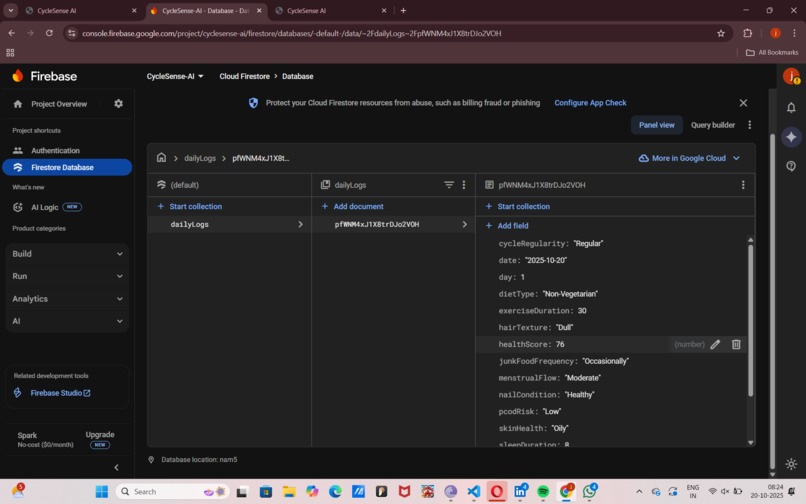This screenshot has height=504, width=806.
Task: Click Configure App Check link
Action: [590, 103]
